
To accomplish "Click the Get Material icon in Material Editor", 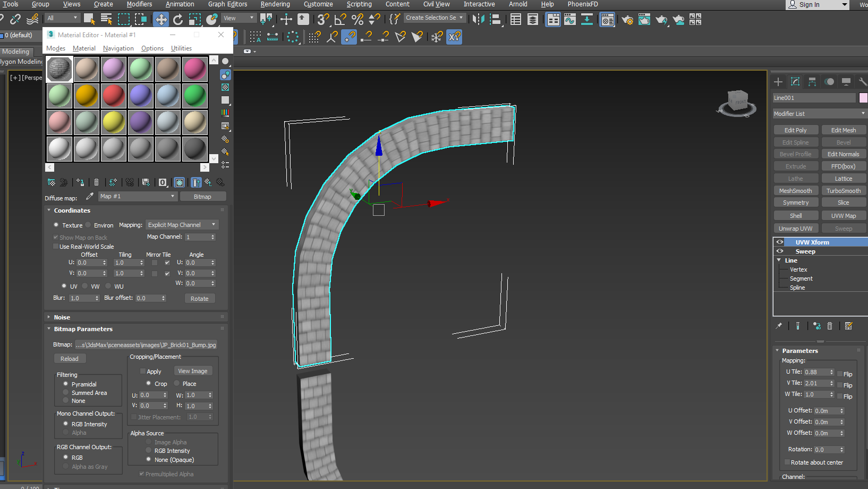I will point(51,182).
